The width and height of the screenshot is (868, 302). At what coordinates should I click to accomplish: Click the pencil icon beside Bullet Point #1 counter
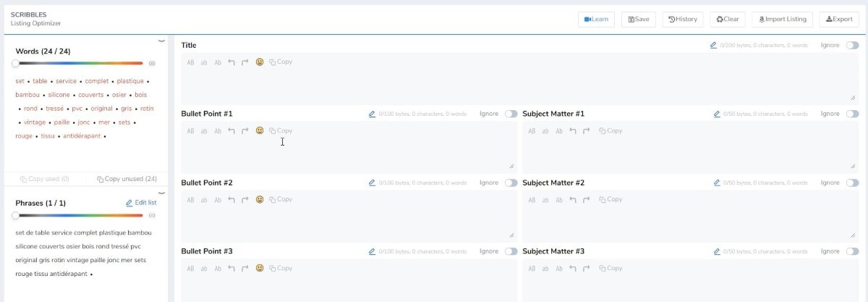click(373, 114)
